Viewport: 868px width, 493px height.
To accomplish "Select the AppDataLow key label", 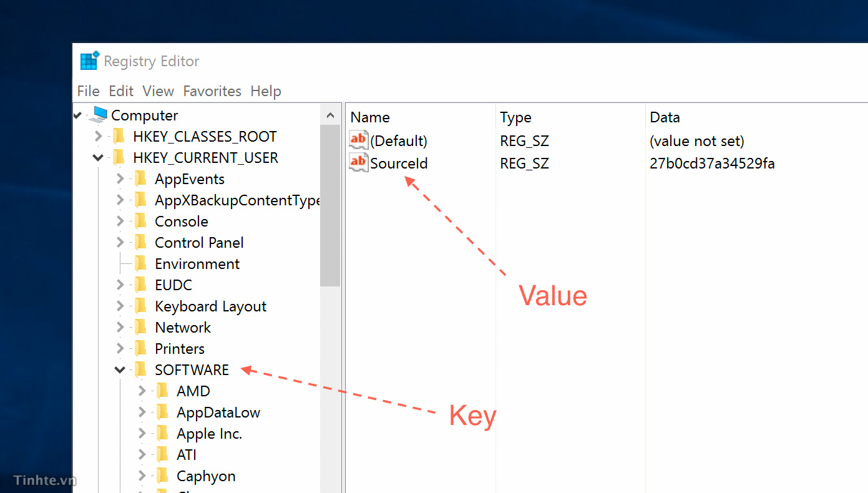I will click(218, 412).
